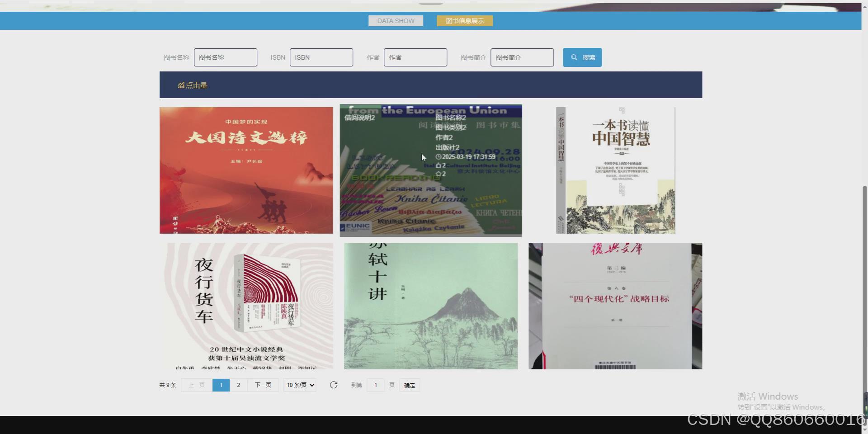Image resolution: width=868 pixels, height=434 pixels.
Task: Click the 图书类别2 text
Action: tap(451, 127)
